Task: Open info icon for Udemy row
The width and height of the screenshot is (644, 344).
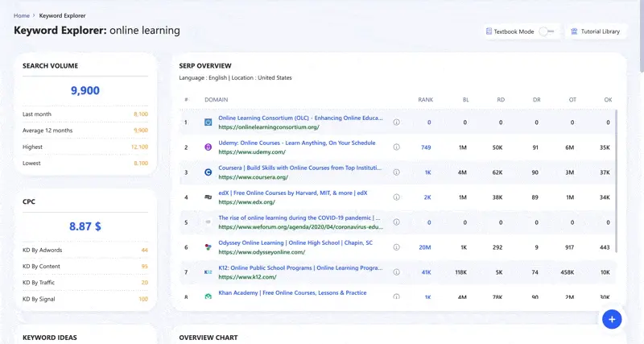Action: click(x=396, y=147)
